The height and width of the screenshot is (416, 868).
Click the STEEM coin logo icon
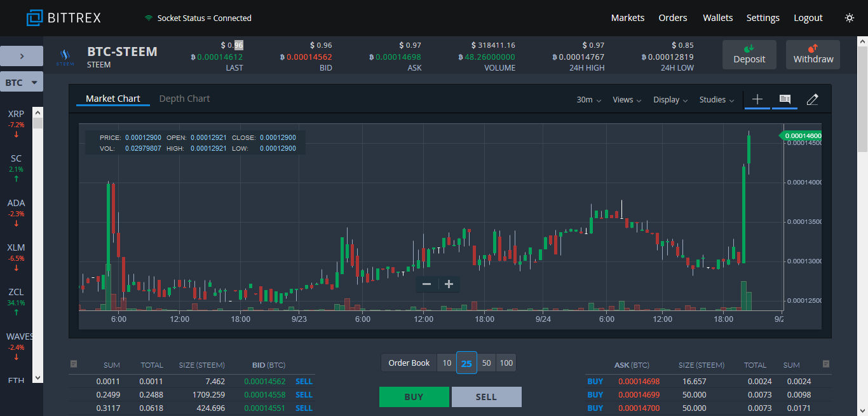point(65,58)
